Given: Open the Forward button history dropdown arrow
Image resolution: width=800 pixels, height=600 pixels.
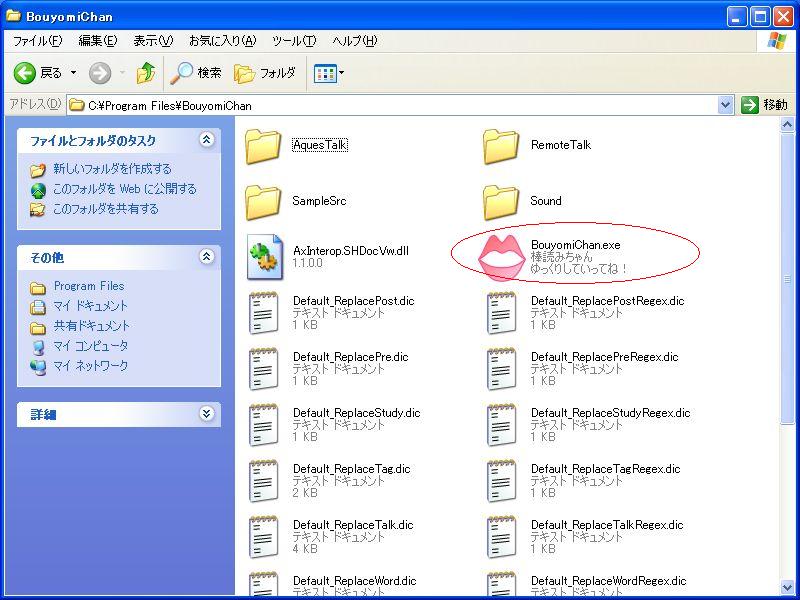Looking at the screenshot, I should tap(122, 73).
